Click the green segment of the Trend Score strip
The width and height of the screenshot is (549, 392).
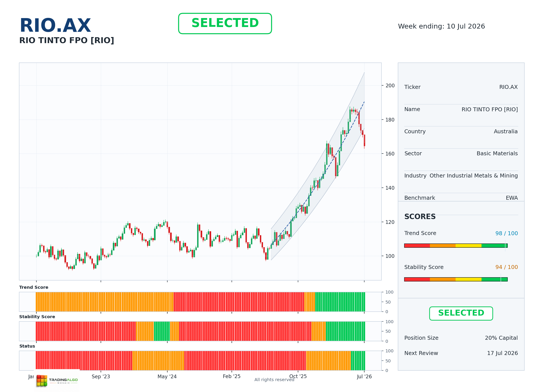[340, 302]
